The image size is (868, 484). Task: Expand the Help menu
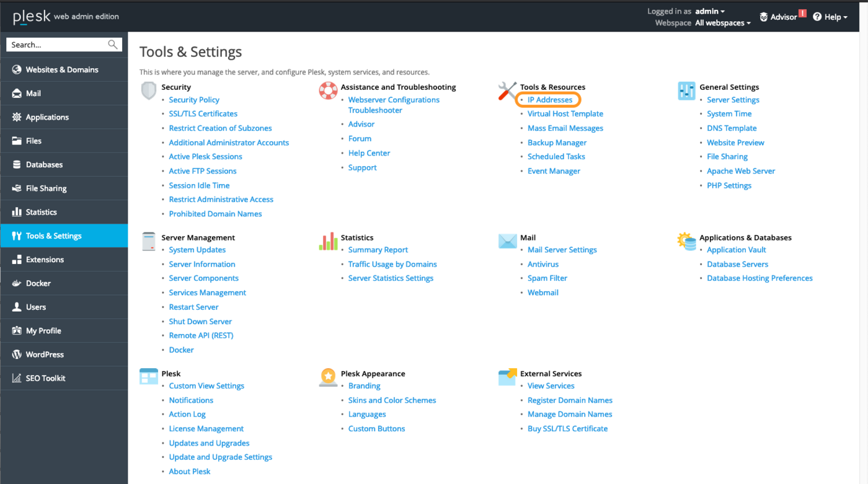[x=830, y=17]
